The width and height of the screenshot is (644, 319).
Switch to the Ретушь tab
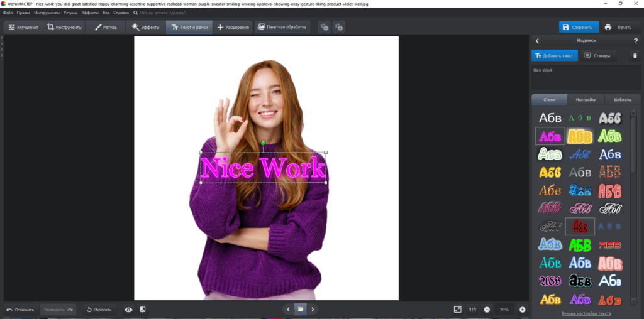(x=106, y=28)
